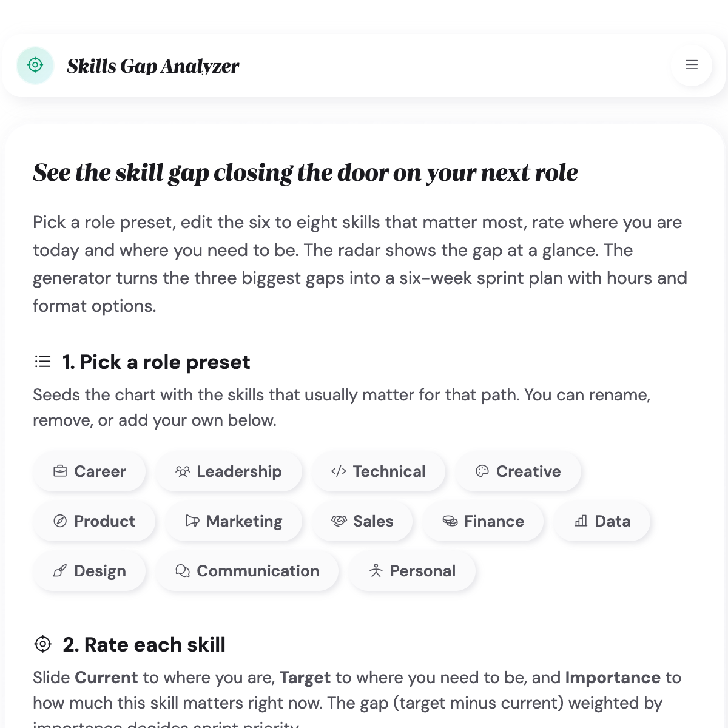Click the Skills Gap Analyzer target logo
The image size is (728, 728).
(x=35, y=65)
